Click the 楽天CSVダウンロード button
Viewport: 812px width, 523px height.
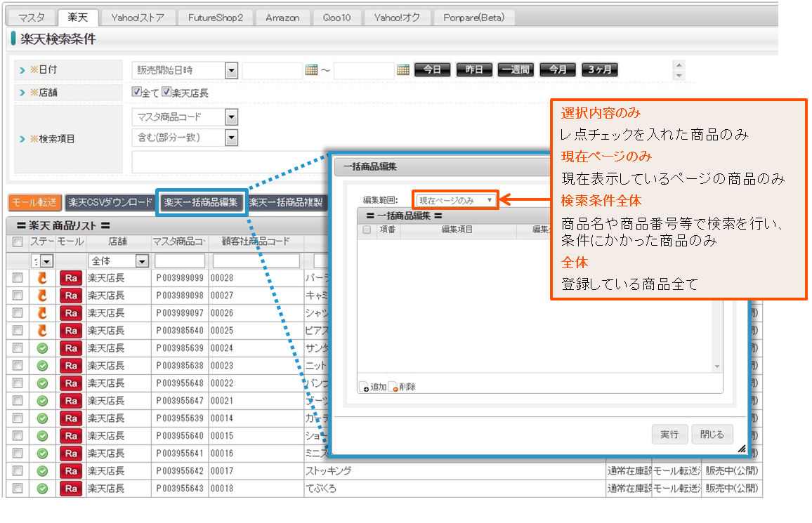click(x=110, y=202)
